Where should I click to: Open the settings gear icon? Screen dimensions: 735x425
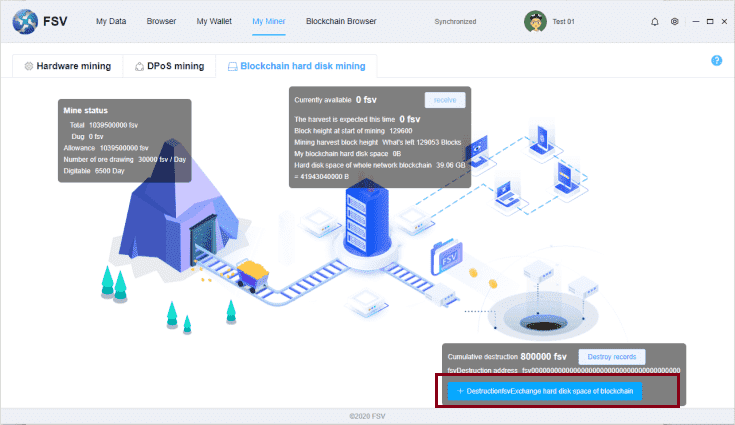(x=675, y=22)
